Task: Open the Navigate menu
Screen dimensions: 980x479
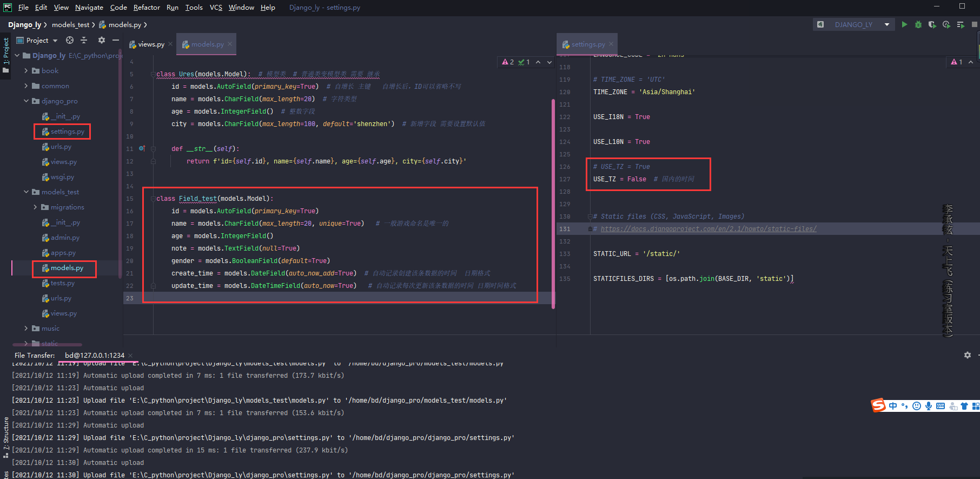Action: coord(89,7)
